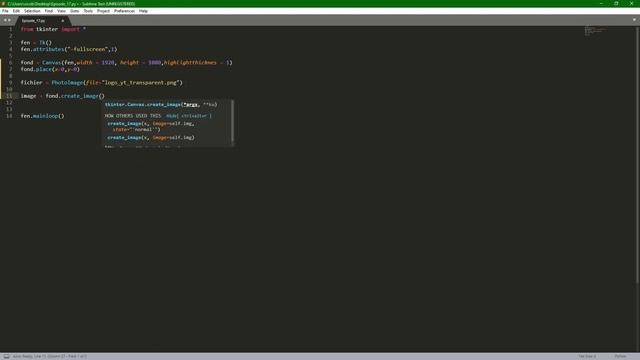
Task: Minimize the Sublime Text window
Action: click(x=601, y=4)
